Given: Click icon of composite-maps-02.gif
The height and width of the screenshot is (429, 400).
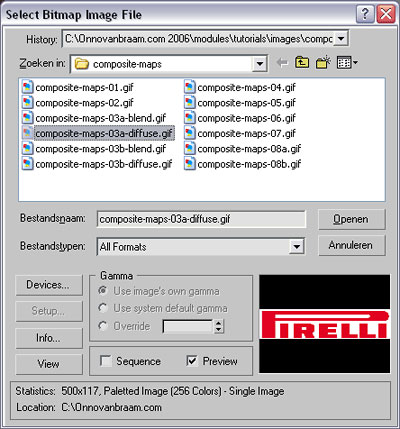Looking at the screenshot, I should tap(27, 103).
